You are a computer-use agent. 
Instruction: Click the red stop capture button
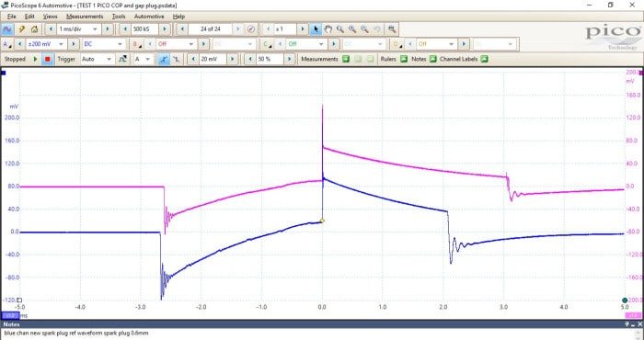(47, 59)
